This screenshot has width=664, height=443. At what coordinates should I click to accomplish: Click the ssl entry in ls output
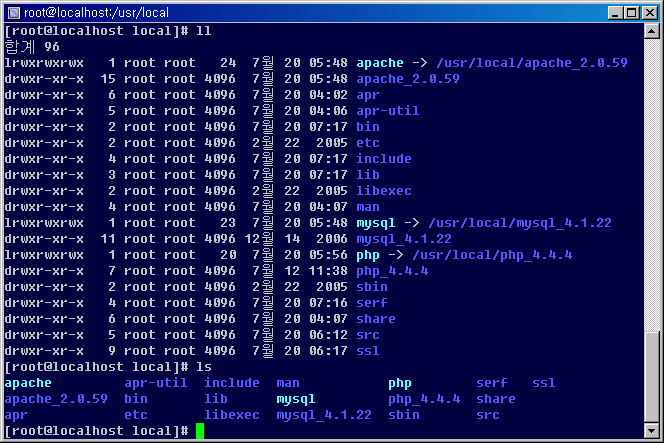543,383
